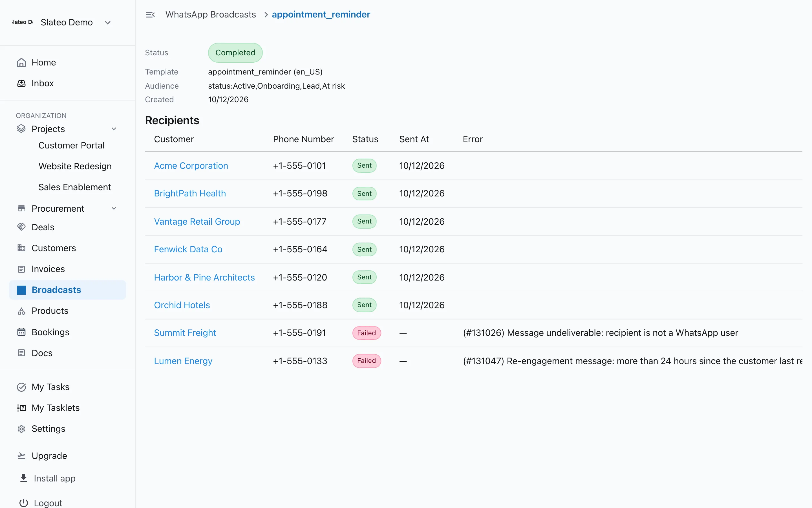Click the Customers building icon

(21, 248)
